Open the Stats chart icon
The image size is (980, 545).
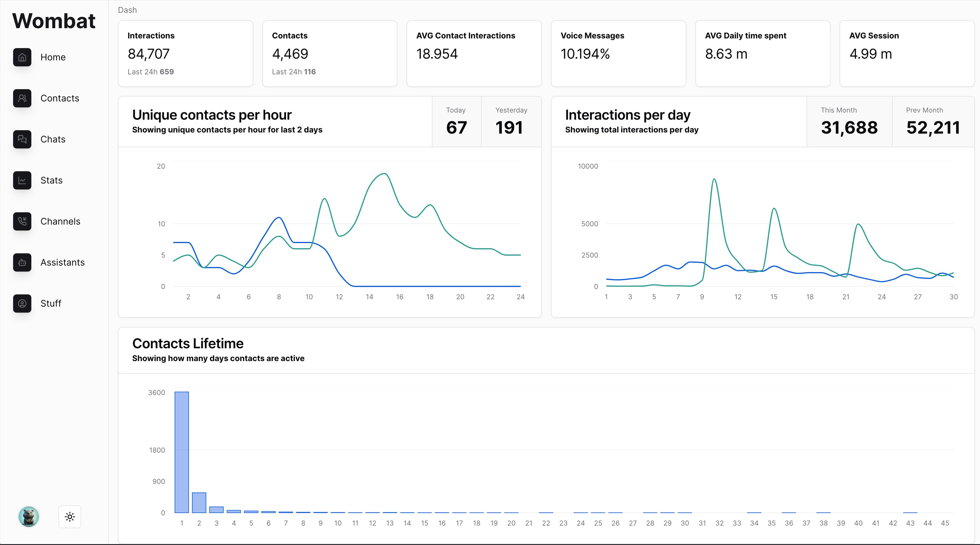[22, 180]
